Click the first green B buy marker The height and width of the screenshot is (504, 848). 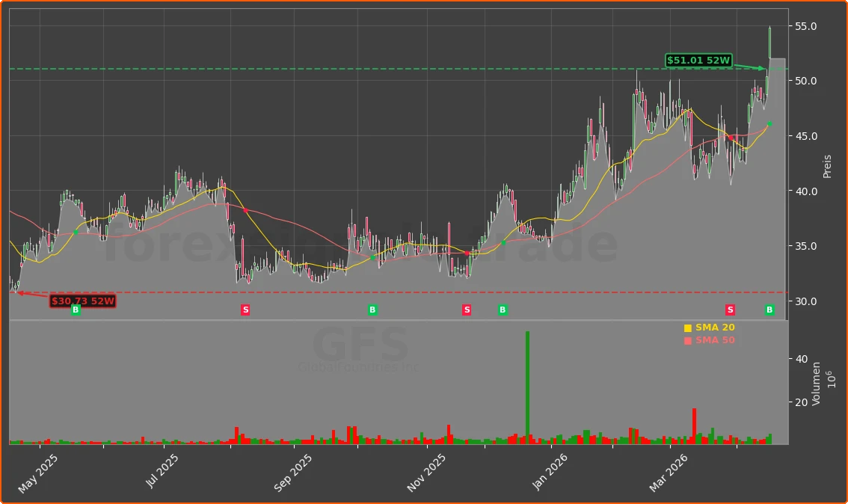[74, 310]
